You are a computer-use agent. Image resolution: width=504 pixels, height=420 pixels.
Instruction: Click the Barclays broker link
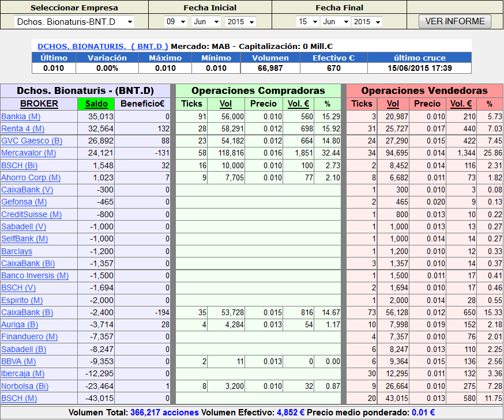(17, 251)
